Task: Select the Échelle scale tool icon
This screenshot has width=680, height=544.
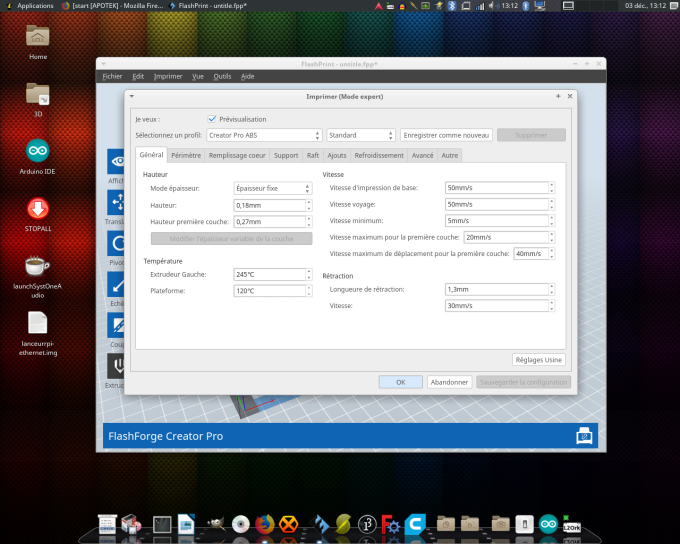Action: coord(116,284)
